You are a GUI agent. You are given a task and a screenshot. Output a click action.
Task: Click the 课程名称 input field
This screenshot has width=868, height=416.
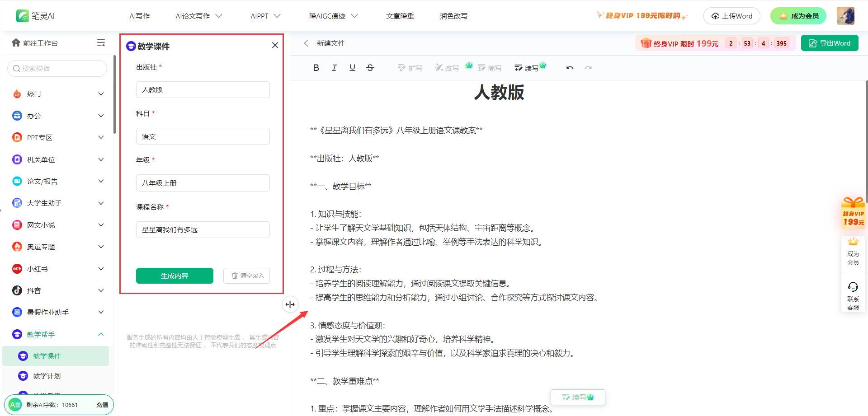click(x=203, y=229)
